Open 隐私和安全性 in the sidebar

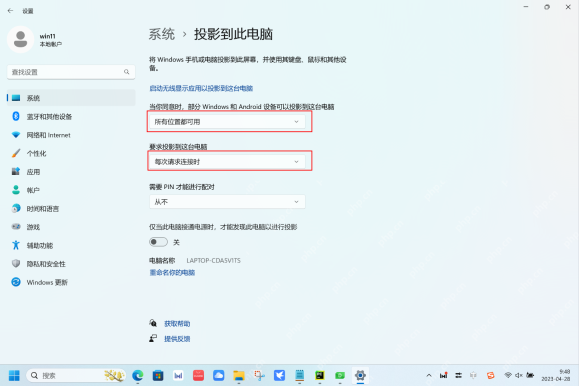(71, 264)
